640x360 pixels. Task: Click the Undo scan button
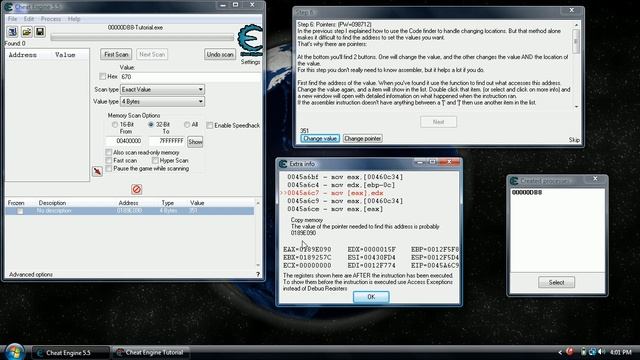pyautogui.click(x=220, y=54)
